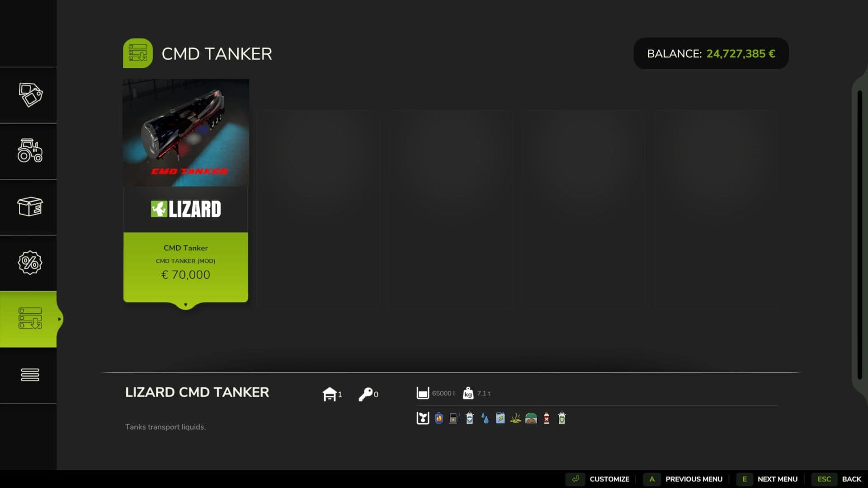Image resolution: width=868 pixels, height=488 pixels.
Task: Select the box objects category icon
Action: click(30, 207)
